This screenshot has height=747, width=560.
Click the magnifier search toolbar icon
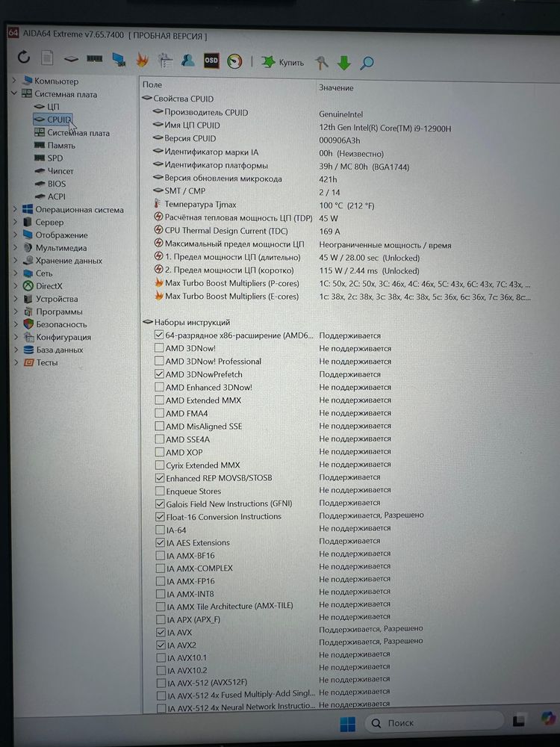pyautogui.click(x=367, y=63)
